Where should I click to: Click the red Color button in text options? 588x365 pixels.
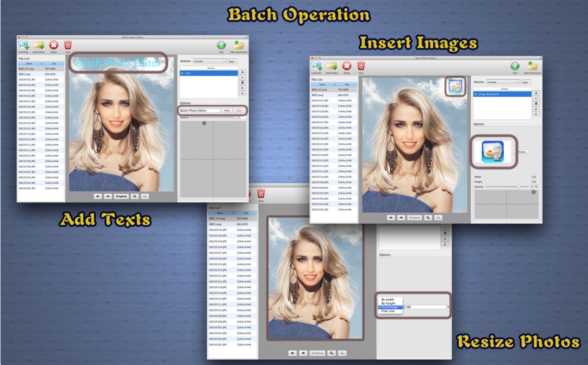[x=239, y=110]
